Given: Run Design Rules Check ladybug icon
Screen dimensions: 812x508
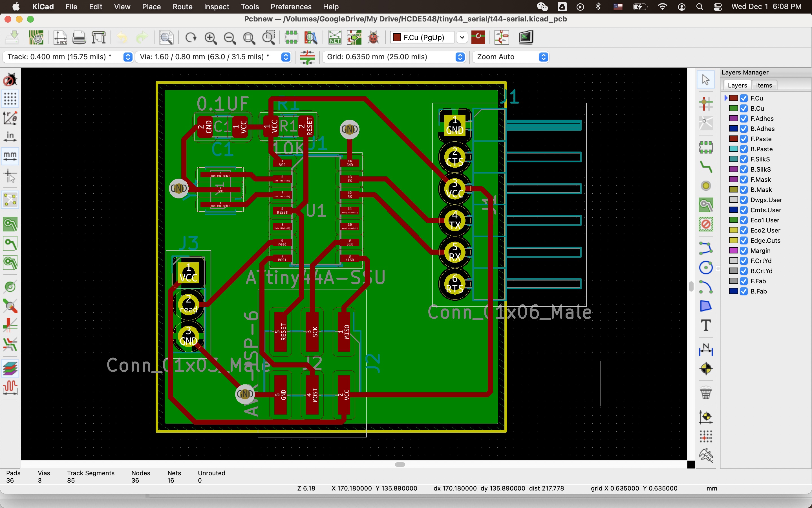Looking at the screenshot, I should [x=374, y=37].
